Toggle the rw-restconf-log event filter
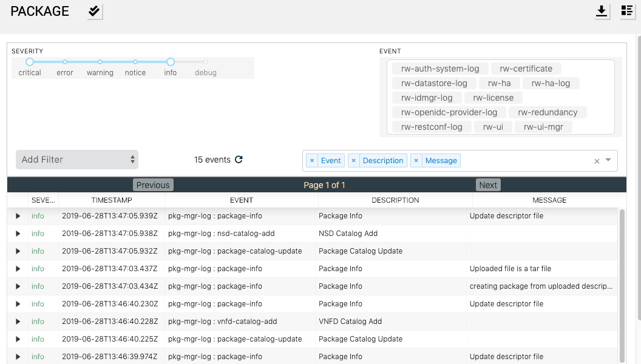Viewport: 641px width, 364px height. point(432,127)
